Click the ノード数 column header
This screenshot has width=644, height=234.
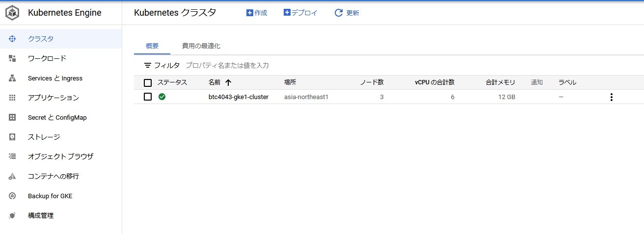coord(372,82)
